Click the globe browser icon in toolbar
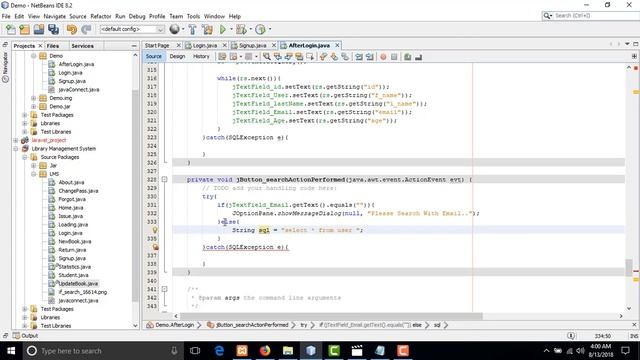 coord(174,29)
